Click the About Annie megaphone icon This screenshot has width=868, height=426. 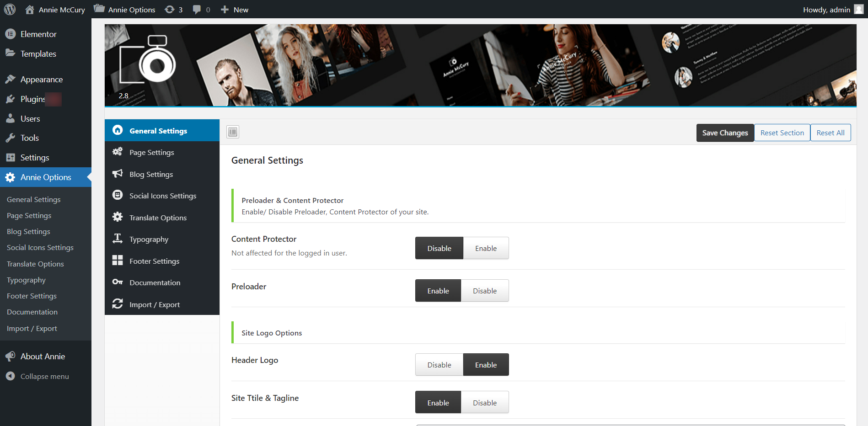click(x=11, y=357)
